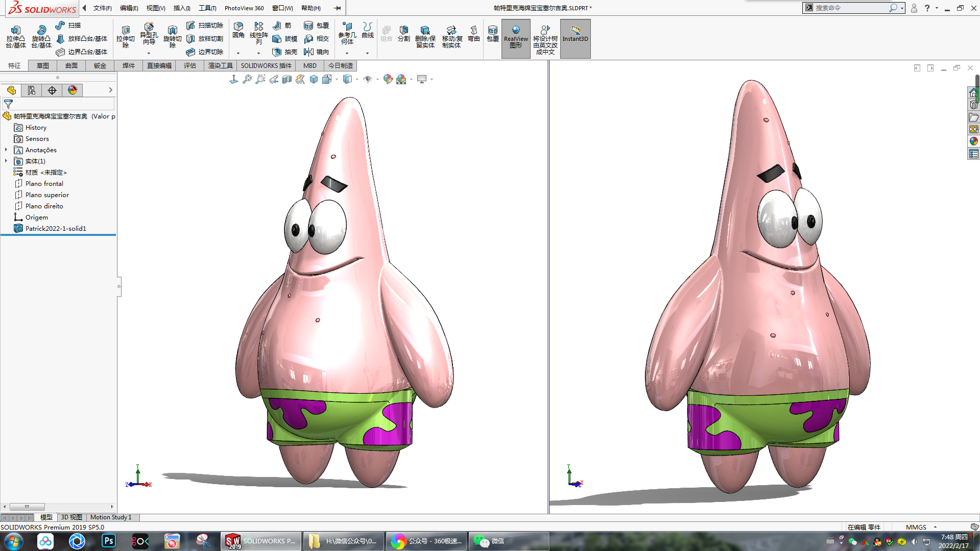The width and height of the screenshot is (980, 551).
Task: Click the 边界凸台/基体 boundary boss tool
Action: (x=82, y=52)
